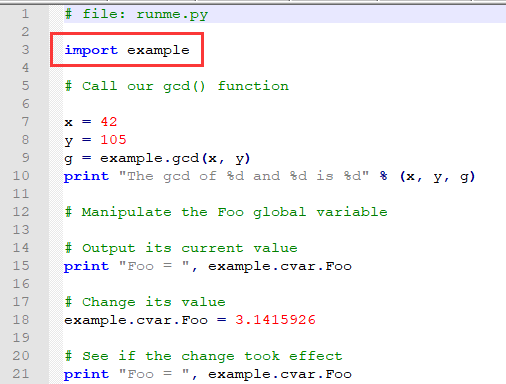Click line number 18 in the gutter

[21, 320]
